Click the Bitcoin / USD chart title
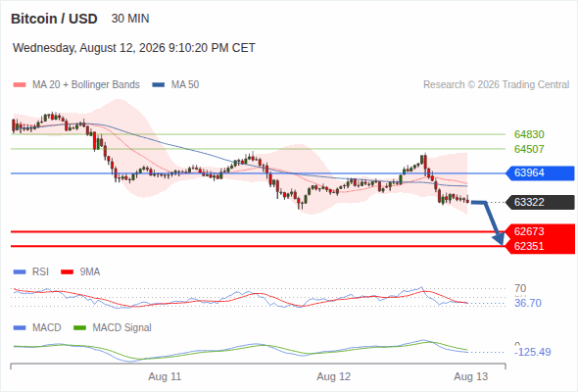Screen dimensions: 578x392 pos(54,19)
